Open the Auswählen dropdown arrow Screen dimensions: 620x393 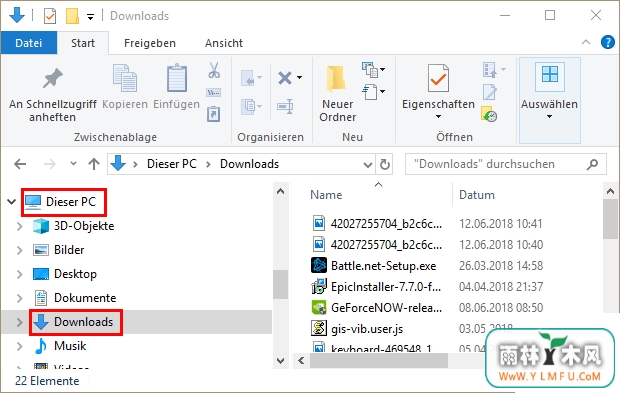click(549, 117)
